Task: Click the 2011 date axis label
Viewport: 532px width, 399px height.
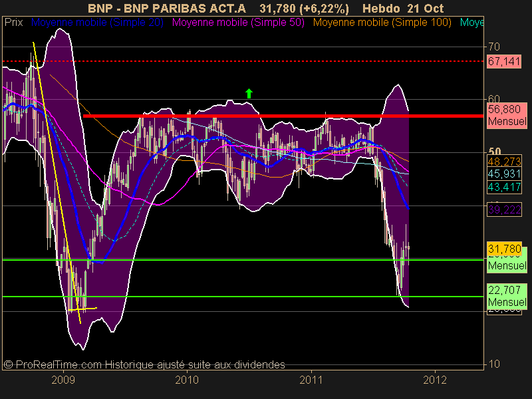Action: pyautogui.click(x=311, y=380)
